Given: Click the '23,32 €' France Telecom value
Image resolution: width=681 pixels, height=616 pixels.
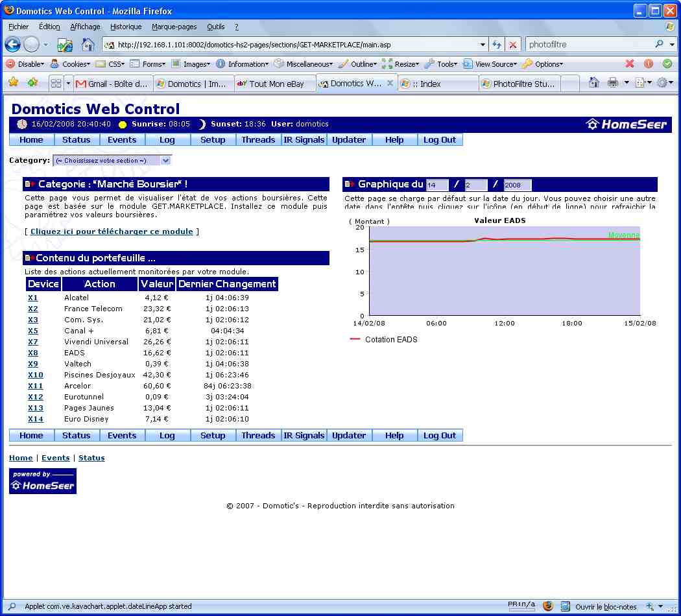Looking at the screenshot, I should click(x=157, y=309).
